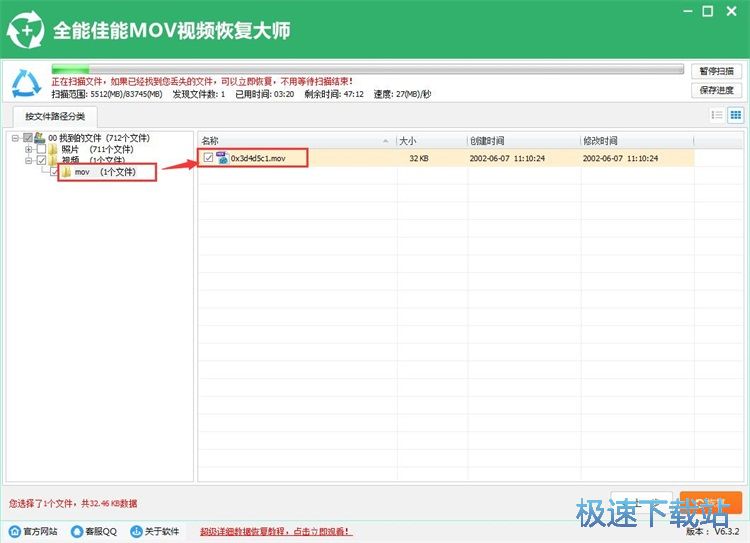Sort by the 创建时间 column header
Image resolution: width=750 pixels, height=543 pixels.
point(524,141)
